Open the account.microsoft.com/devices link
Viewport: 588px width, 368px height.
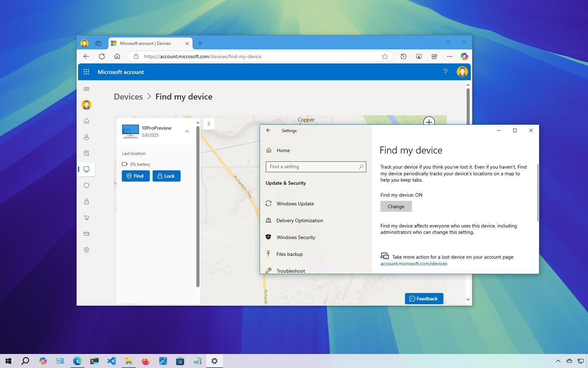pos(413,264)
